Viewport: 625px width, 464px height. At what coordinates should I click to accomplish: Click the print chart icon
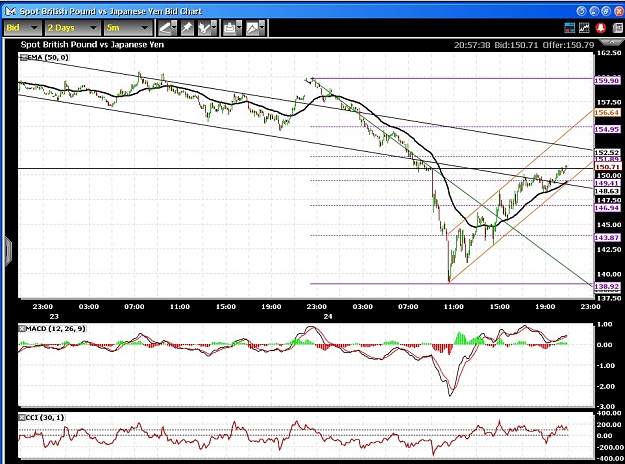[229, 28]
